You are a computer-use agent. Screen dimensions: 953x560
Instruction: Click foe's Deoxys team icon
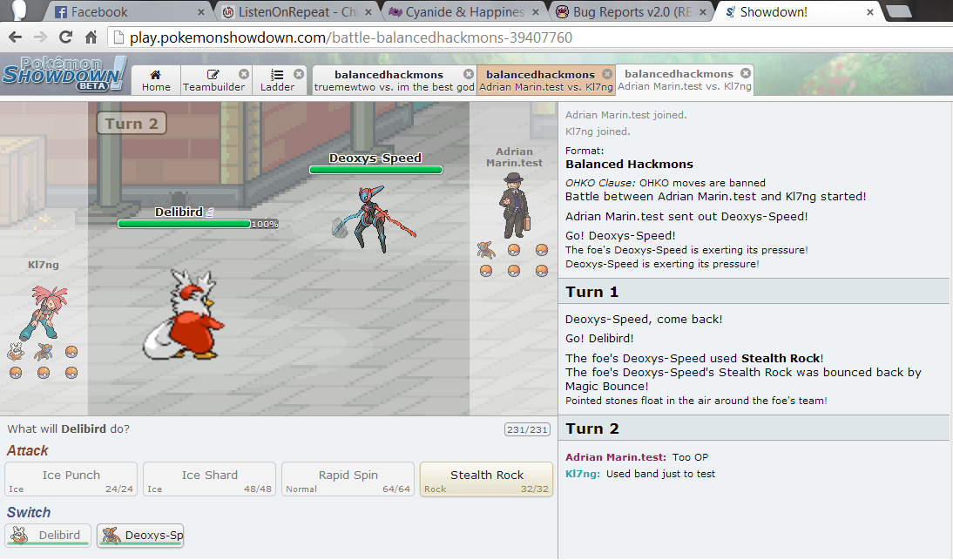pyautogui.click(x=485, y=250)
